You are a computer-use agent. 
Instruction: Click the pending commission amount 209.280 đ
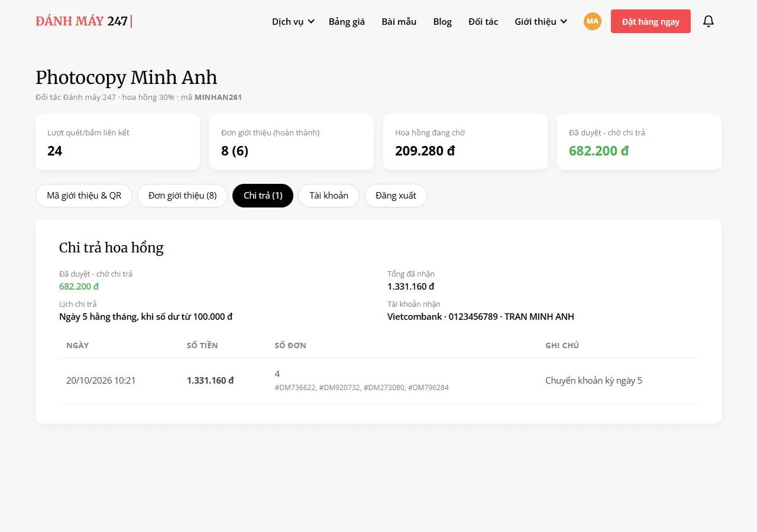(425, 151)
